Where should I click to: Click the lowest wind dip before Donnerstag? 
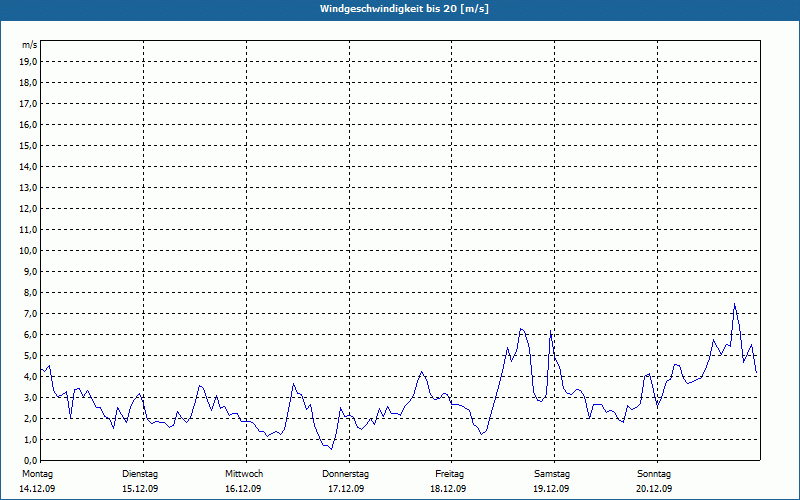pyautogui.click(x=332, y=449)
